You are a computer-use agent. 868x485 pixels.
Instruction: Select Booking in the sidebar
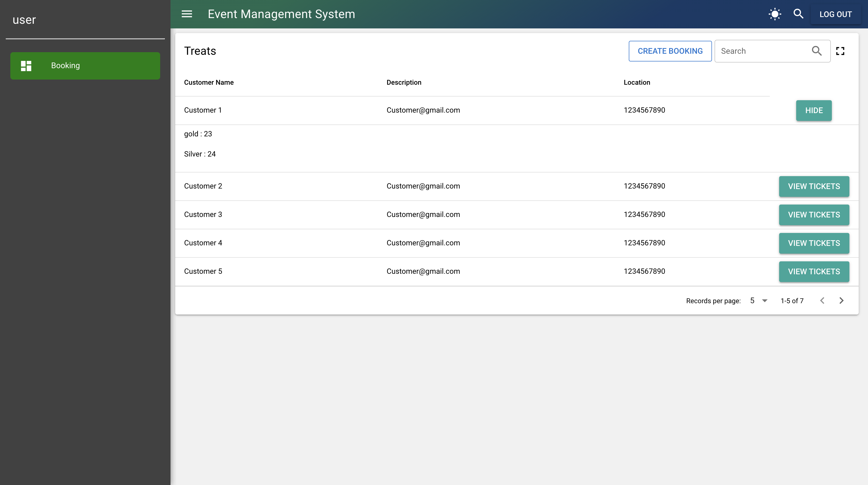65,65
